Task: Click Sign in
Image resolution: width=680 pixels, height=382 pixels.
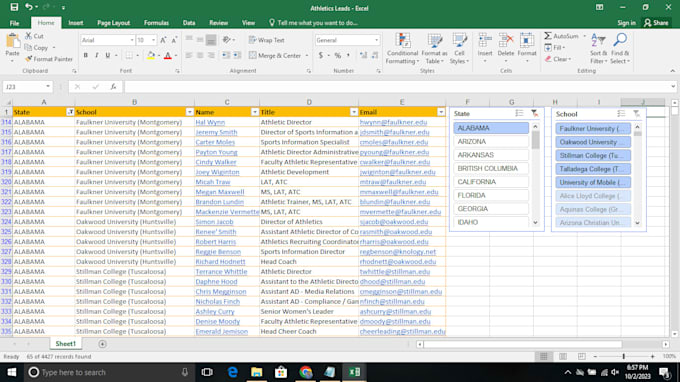Action: 626,23
